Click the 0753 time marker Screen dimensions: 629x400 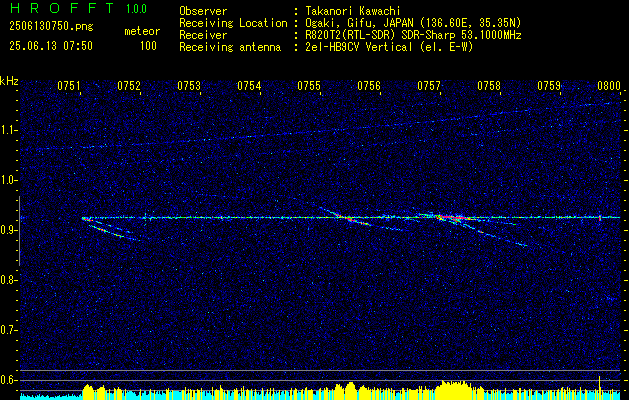click(x=189, y=86)
